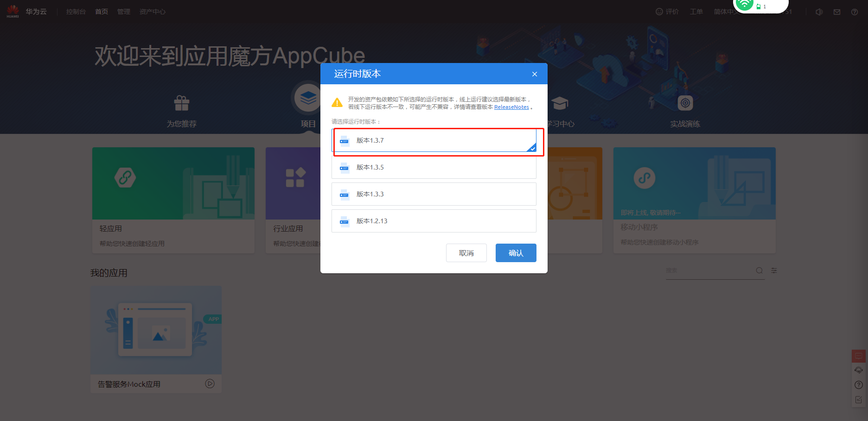Open the 学习中心 graduation cap tab
Screen dimensions: 868x421
560,111
